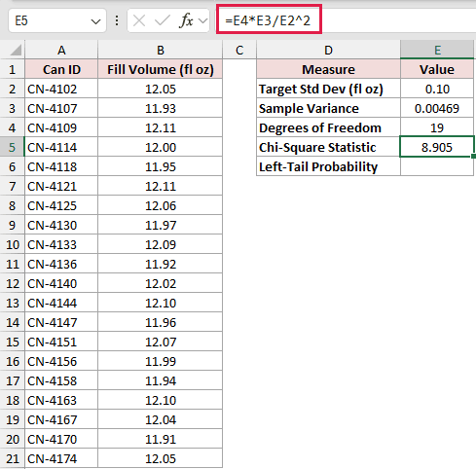Select cell with Can ID CN-4125
Image resolution: width=476 pixels, height=469 pixels.
tap(61, 205)
